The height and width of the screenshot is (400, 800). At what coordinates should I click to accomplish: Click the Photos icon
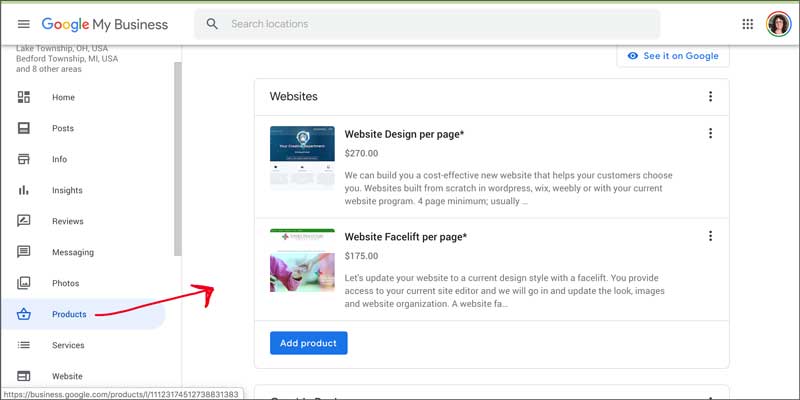23,283
